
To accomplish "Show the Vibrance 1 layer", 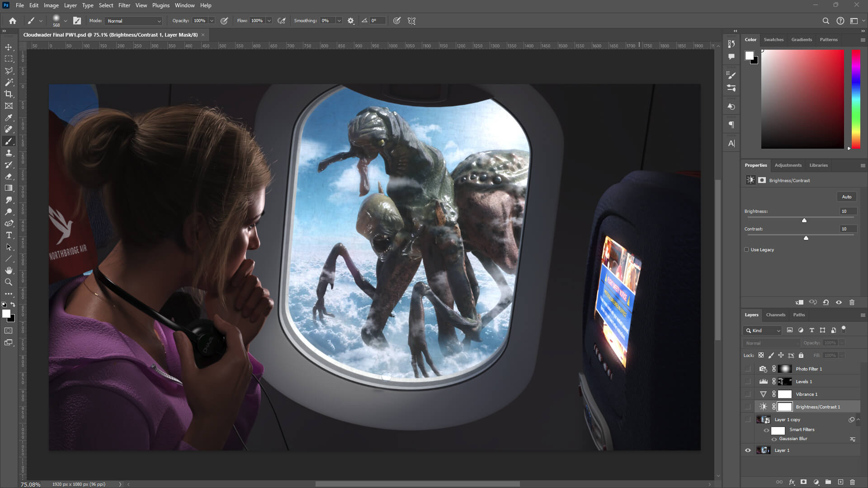I will pos(748,394).
